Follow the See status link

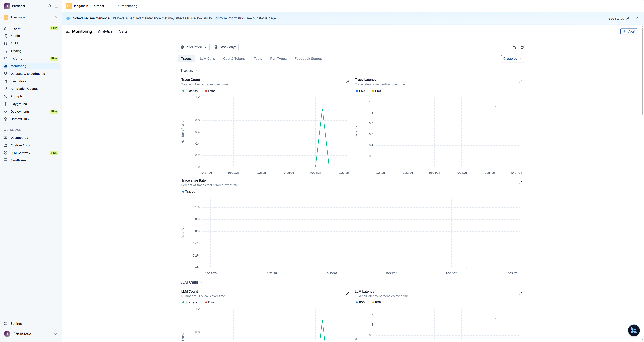tap(618, 18)
